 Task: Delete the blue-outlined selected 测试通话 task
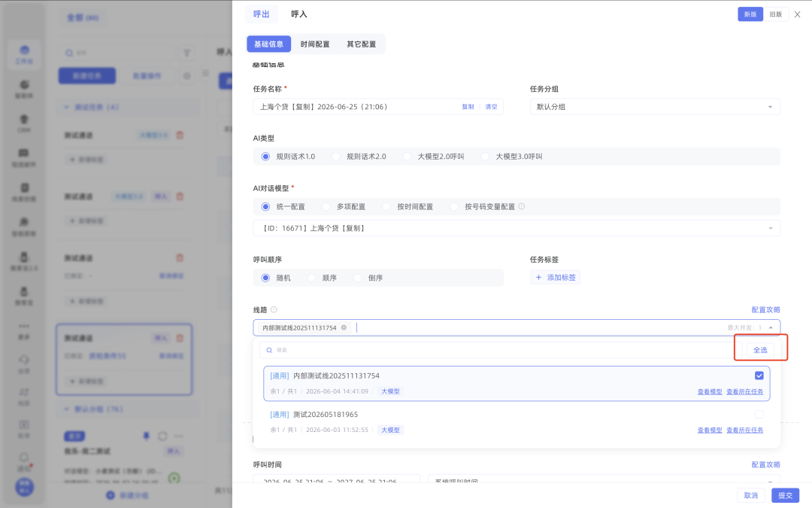click(180, 338)
